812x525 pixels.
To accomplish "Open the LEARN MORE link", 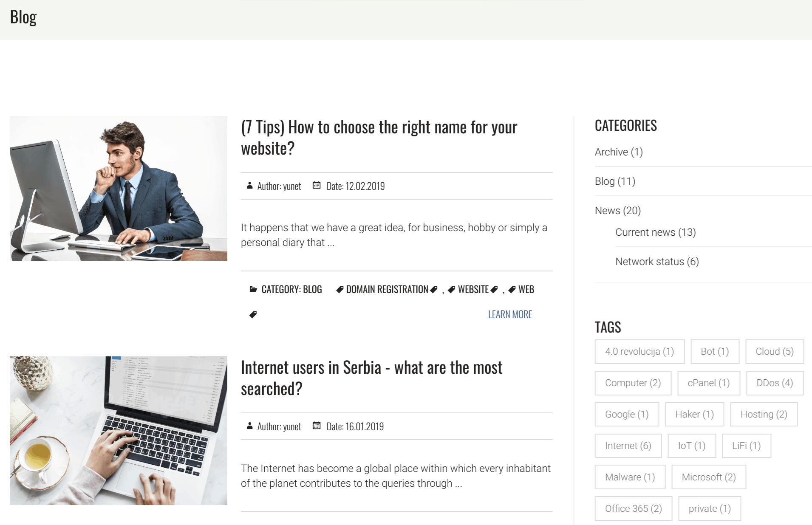I will tap(510, 314).
